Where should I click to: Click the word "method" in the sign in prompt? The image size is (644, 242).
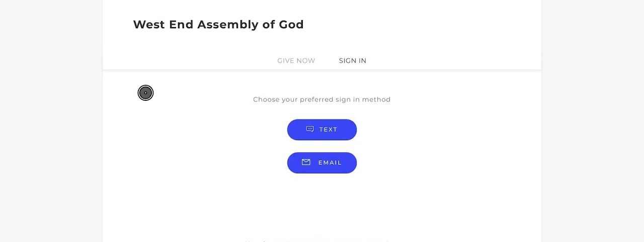coord(376,99)
